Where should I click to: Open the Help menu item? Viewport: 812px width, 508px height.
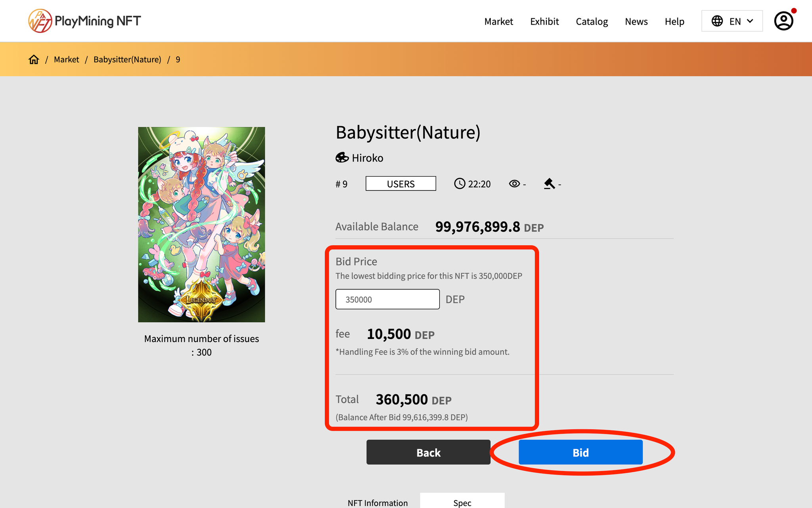(x=674, y=21)
